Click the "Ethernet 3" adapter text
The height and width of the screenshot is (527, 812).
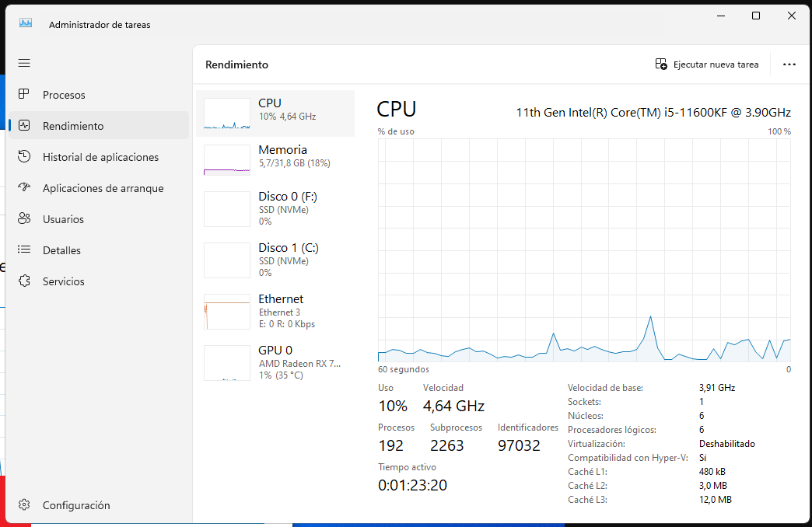pyautogui.click(x=280, y=312)
